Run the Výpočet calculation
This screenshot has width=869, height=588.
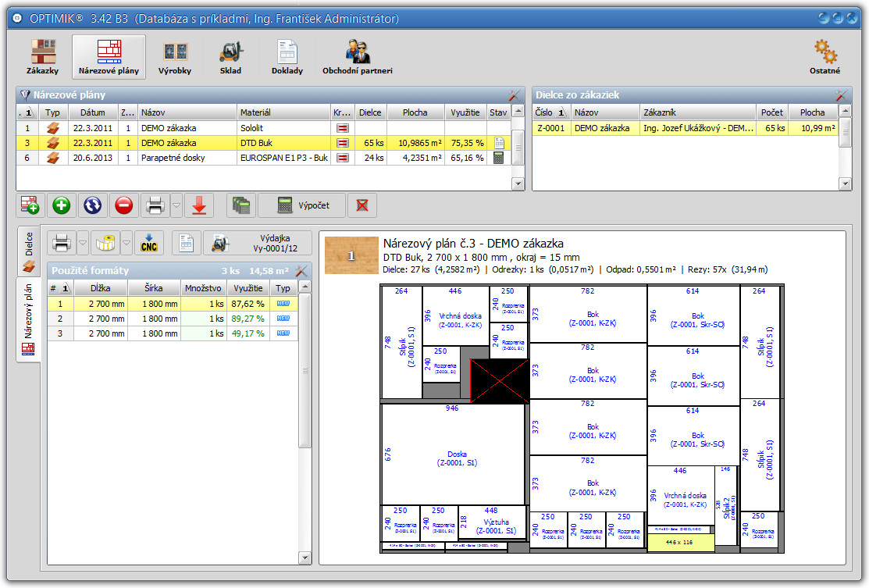pyautogui.click(x=302, y=205)
